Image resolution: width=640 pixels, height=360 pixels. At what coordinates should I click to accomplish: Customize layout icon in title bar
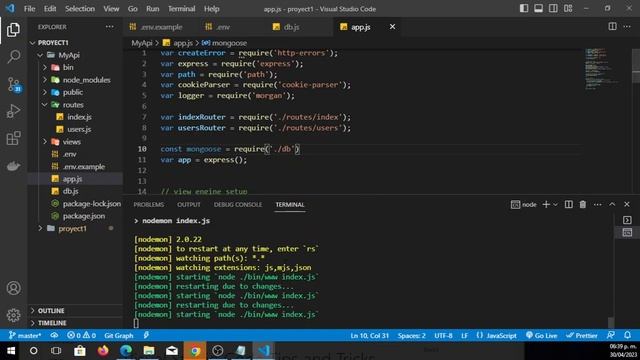point(568,8)
